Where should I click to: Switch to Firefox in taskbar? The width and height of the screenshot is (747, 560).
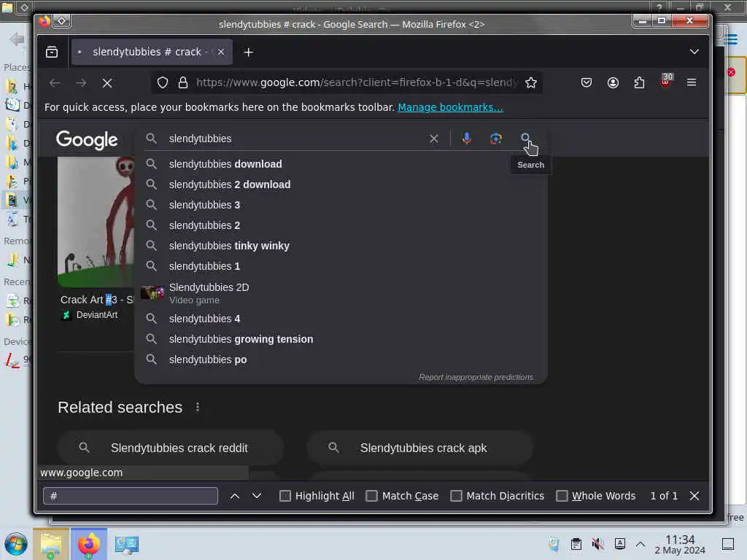[88, 544]
